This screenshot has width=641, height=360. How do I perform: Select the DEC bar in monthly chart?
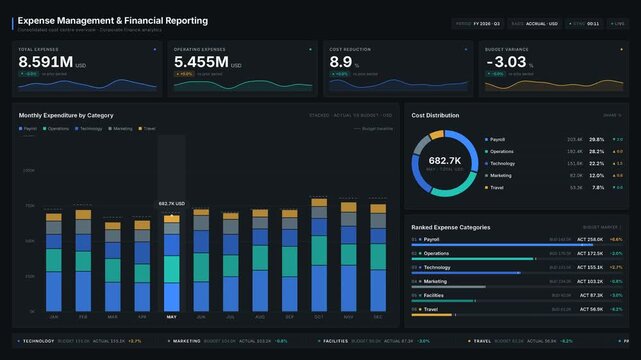378,257
